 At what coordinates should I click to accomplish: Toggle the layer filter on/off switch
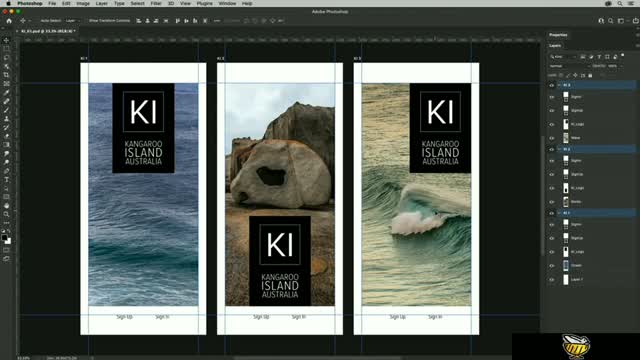622,55
